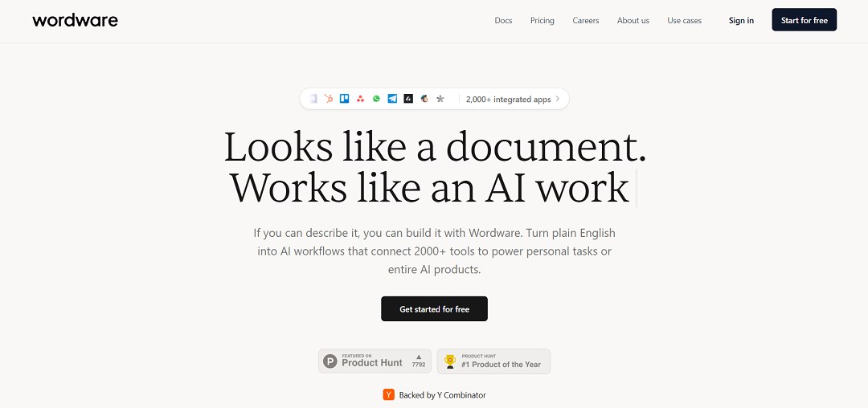The width and height of the screenshot is (868, 408).
Task: Click the Asana three-dot icon
Action: pyautogui.click(x=360, y=99)
